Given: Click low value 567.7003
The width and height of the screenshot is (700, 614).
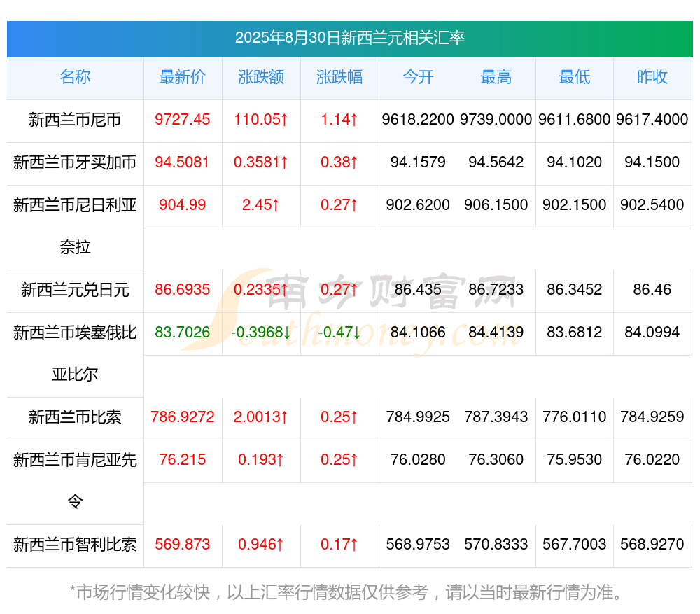Looking at the screenshot, I should [575, 545].
